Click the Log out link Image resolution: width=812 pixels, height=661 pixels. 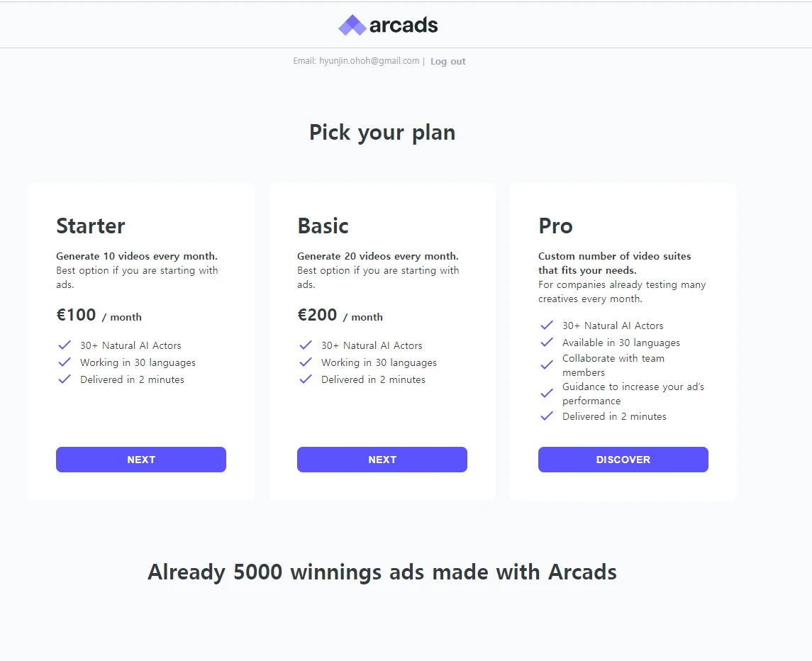[448, 62]
